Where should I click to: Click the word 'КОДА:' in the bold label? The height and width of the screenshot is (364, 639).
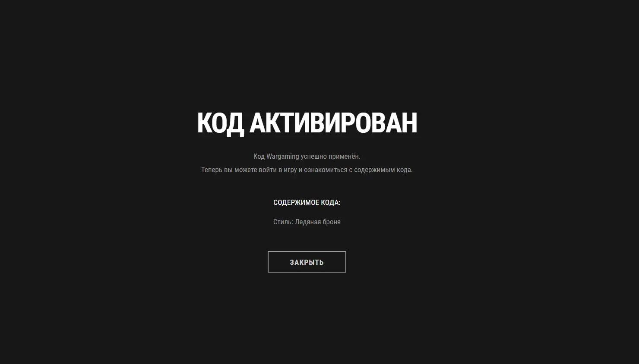click(331, 202)
